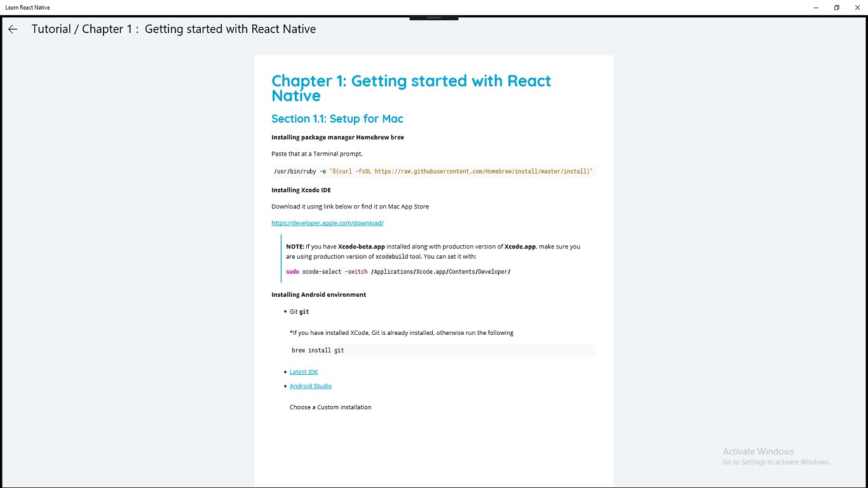Click the Learn React Native window title

tap(27, 8)
